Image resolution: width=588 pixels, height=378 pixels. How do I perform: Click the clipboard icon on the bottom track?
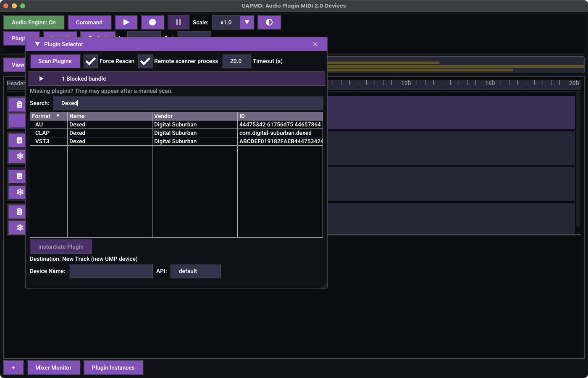[x=19, y=212]
